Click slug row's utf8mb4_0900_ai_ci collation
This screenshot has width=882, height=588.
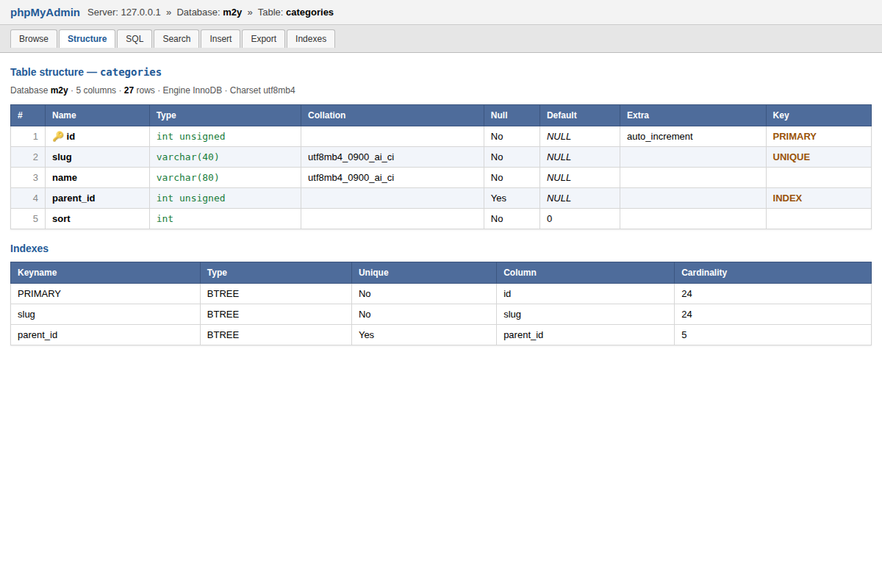(351, 157)
